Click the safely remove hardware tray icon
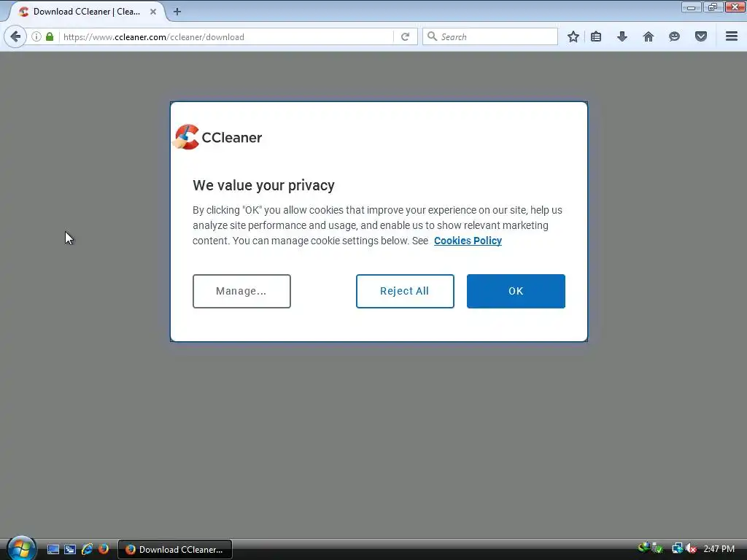Screen dimensions: 747x560 coord(657,549)
